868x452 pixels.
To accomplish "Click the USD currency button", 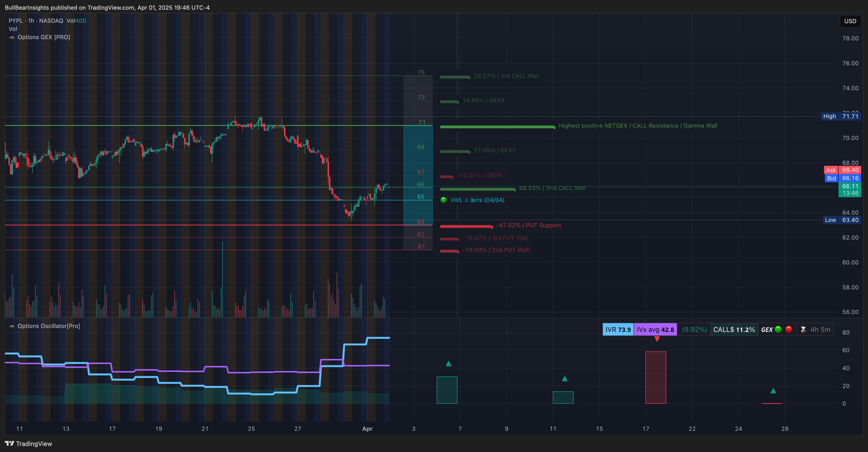I will click(x=850, y=21).
